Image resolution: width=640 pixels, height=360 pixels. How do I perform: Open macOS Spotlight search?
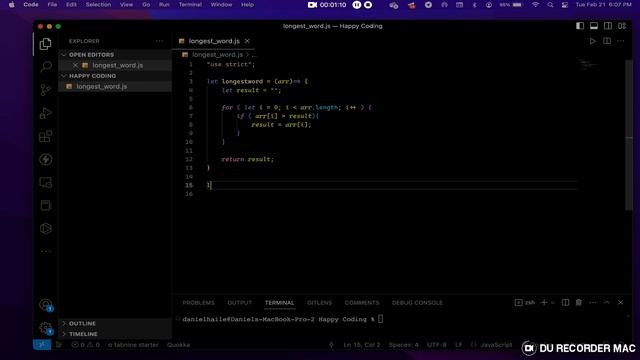point(550,5)
